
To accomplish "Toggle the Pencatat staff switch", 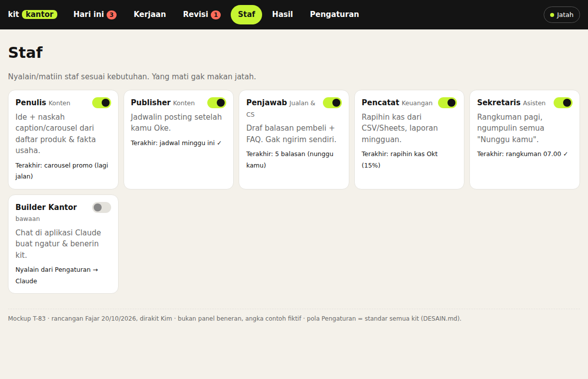I will [x=447, y=103].
